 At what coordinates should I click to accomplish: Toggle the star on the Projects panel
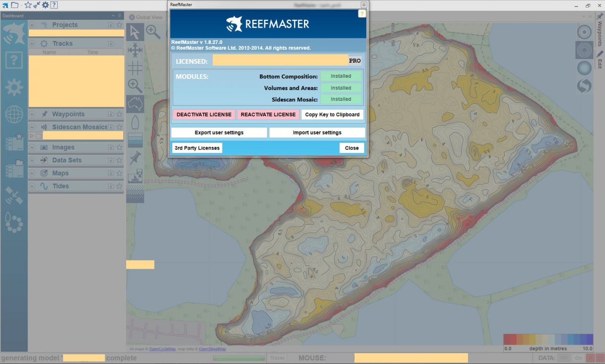120,25
